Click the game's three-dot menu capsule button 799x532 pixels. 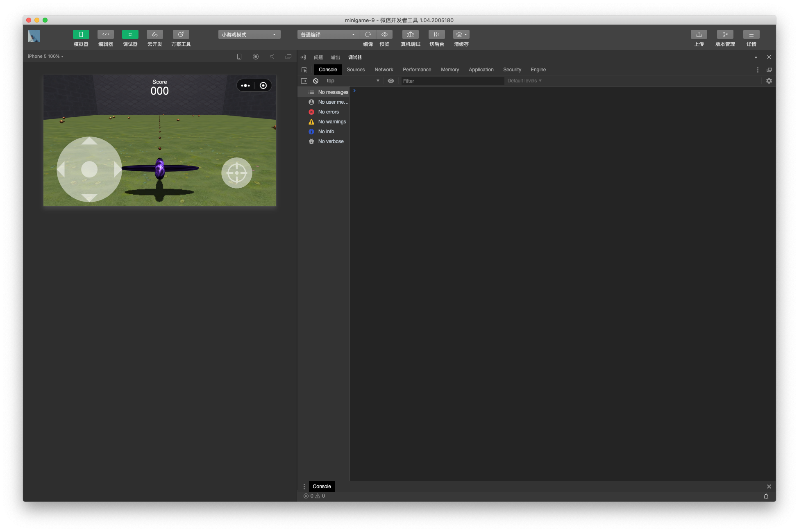(x=245, y=86)
